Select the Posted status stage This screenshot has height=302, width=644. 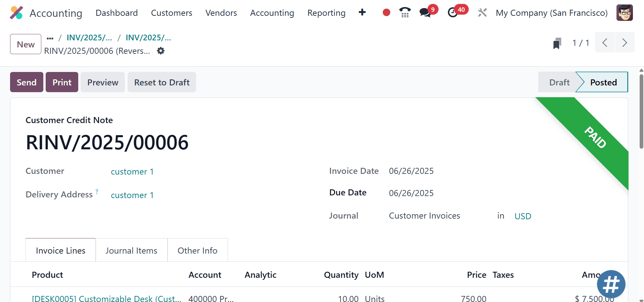[603, 82]
